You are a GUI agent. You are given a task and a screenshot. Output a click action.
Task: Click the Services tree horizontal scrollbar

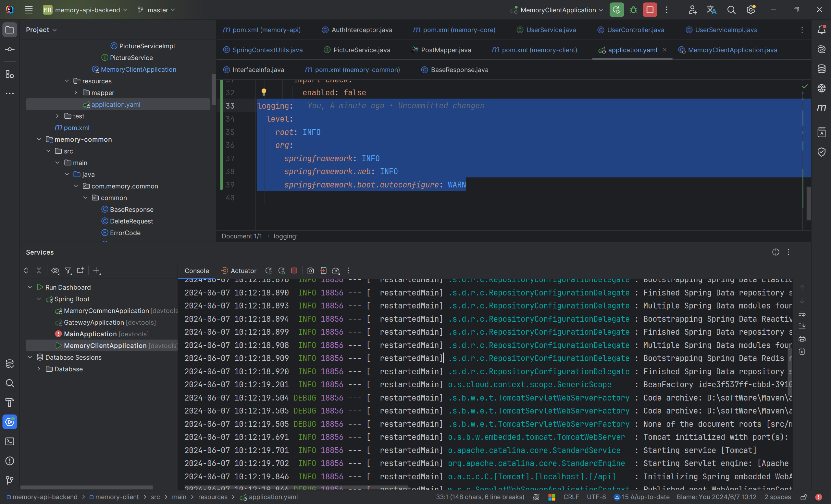point(86,487)
